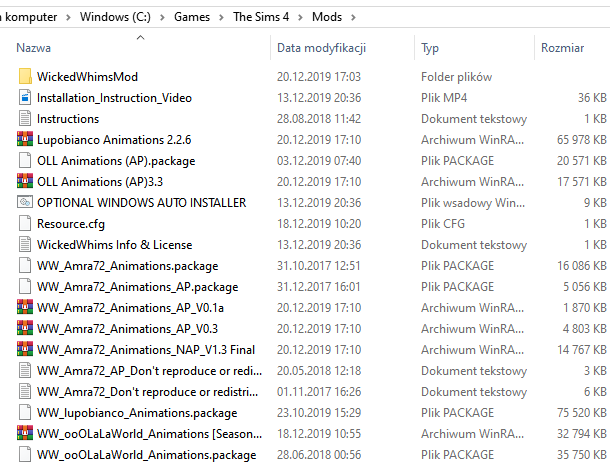Go to Games in the address bar

(x=192, y=17)
